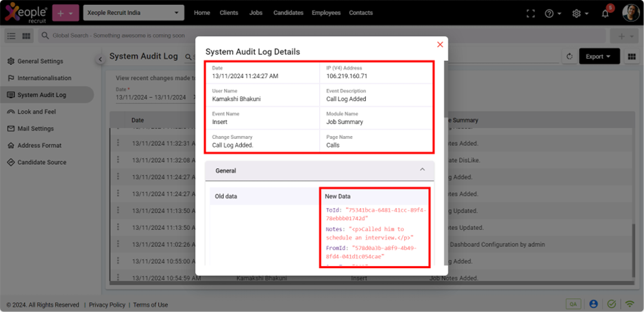Toggle fullscreen mode icon
Screen dimensions: 644x312
click(x=531, y=13)
